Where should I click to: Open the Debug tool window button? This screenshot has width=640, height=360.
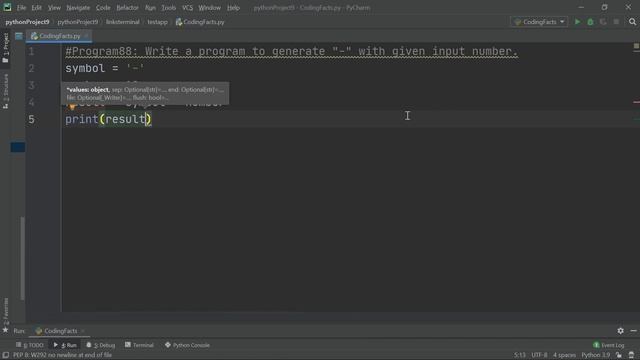100,345
